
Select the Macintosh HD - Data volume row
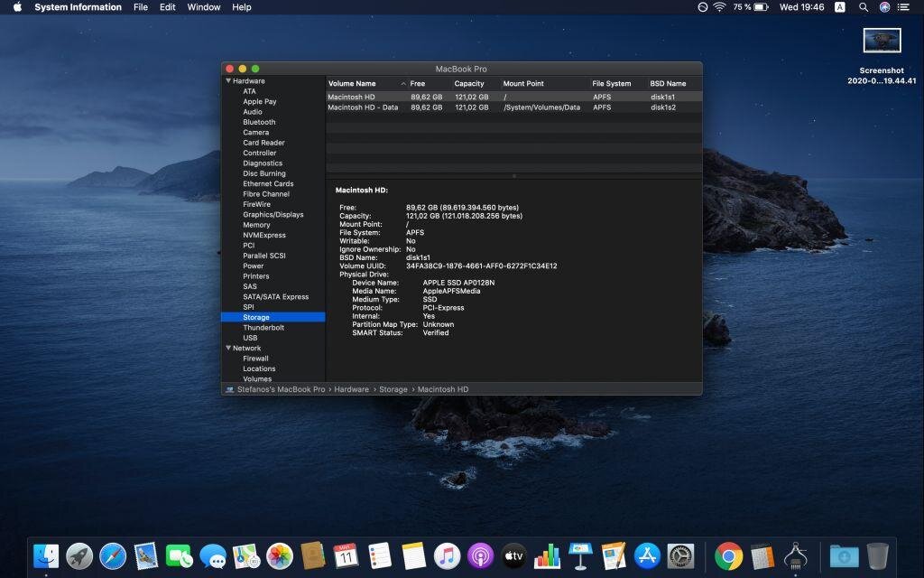[x=513, y=107]
